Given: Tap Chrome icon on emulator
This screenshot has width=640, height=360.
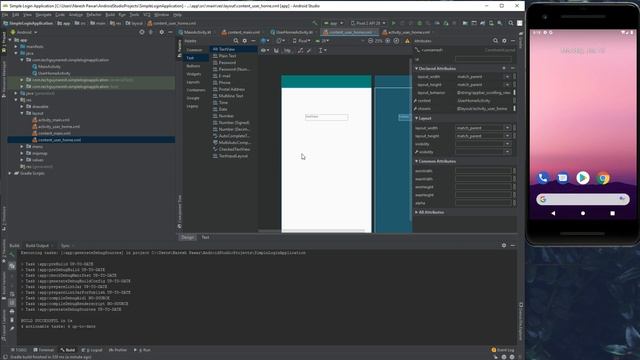Looking at the screenshot, I should click(603, 178).
